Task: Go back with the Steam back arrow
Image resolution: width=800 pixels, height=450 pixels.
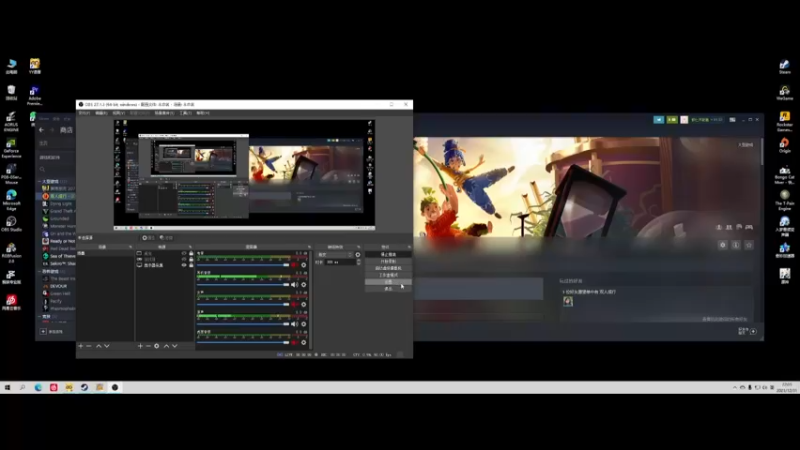Action: point(42,130)
